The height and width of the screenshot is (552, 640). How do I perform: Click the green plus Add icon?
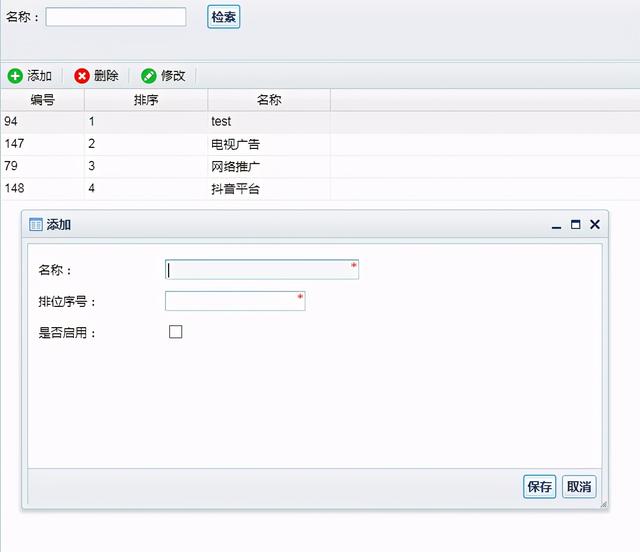pyautogui.click(x=15, y=76)
